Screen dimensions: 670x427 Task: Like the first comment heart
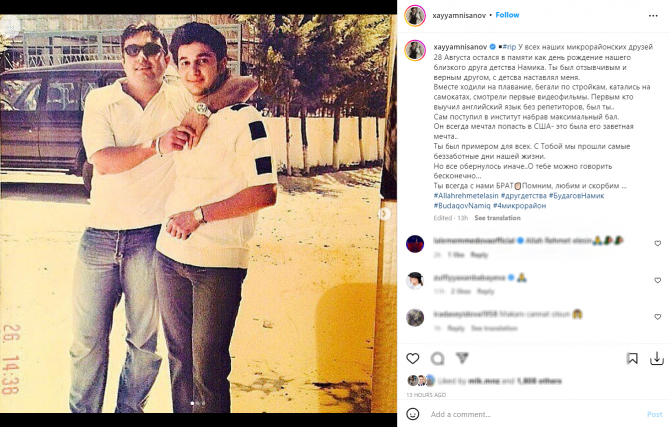[x=658, y=243]
